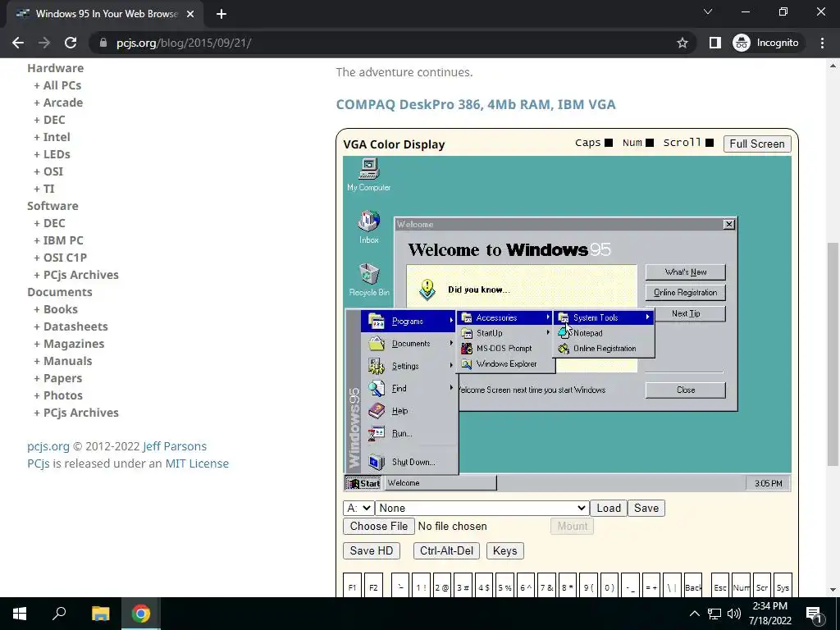Open the Windows notification center

coord(815,614)
